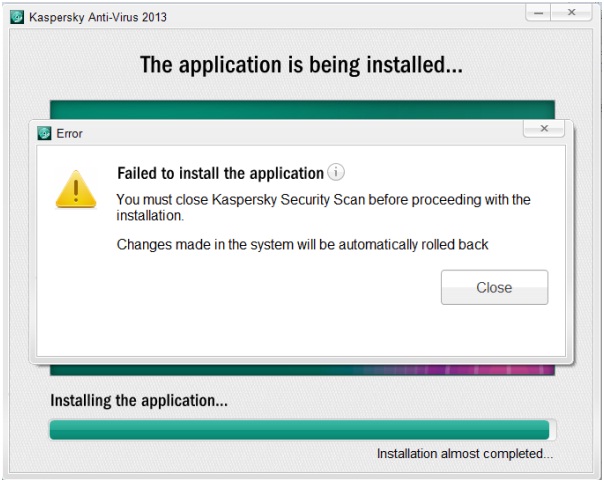Click the purple banner strip below the Error dialog
Viewport: 604px width, 482px height.
(x=300, y=369)
